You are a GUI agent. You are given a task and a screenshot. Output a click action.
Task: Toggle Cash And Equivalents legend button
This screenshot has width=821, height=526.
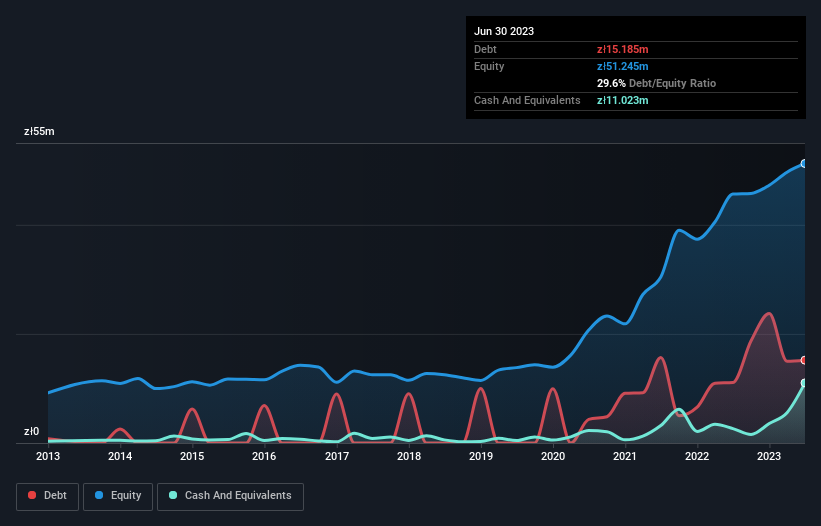pyautogui.click(x=230, y=496)
